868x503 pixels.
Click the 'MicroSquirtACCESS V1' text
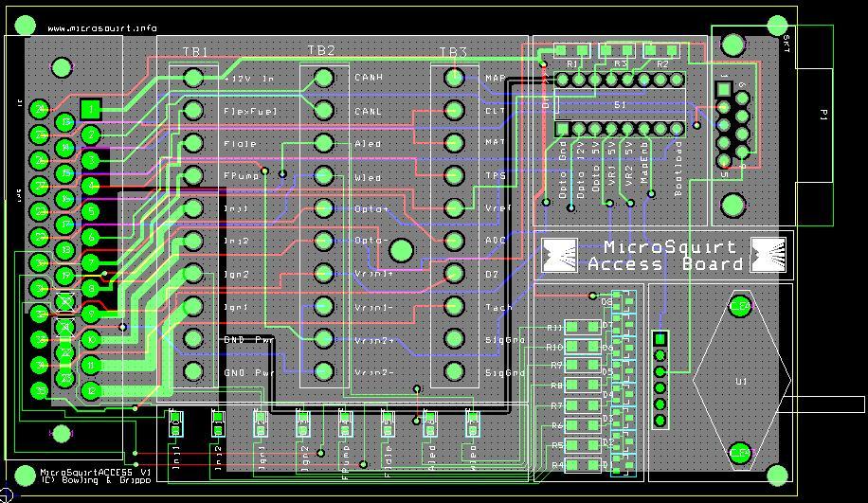(95, 473)
